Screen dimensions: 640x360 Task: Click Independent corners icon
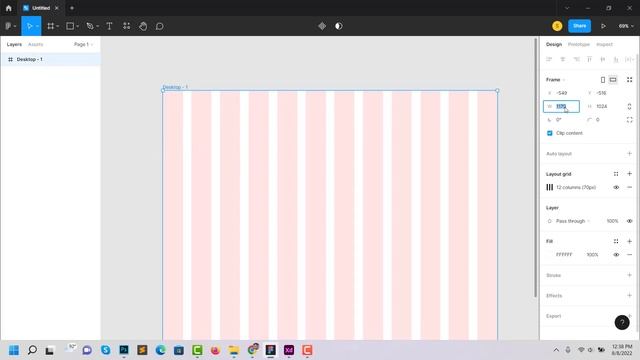point(629,120)
